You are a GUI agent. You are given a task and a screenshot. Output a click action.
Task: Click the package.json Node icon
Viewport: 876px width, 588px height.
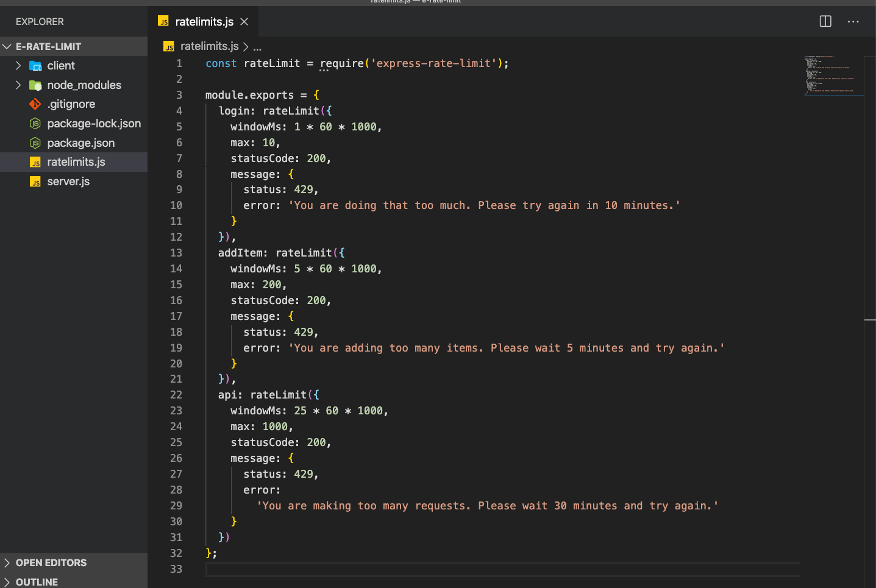(35, 143)
